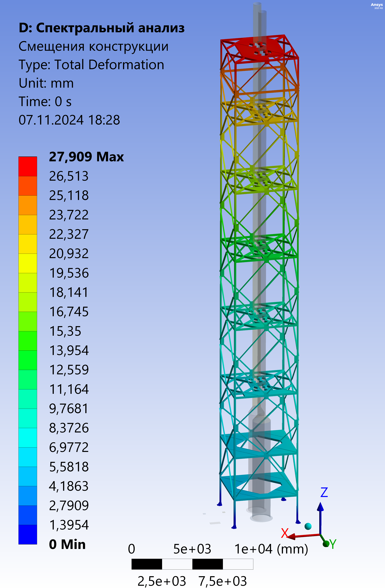Click the dark blue legend band beside 0 Min
The image size is (385, 588).
[x=28, y=534]
